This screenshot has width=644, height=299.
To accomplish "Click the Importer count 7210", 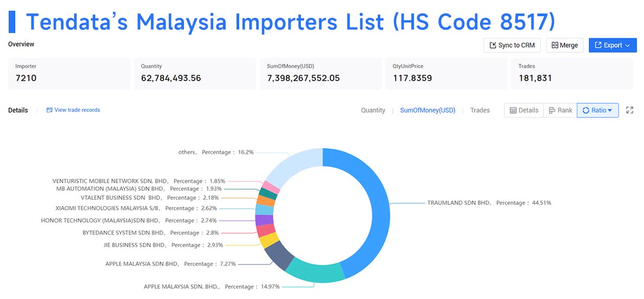I will [26, 77].
